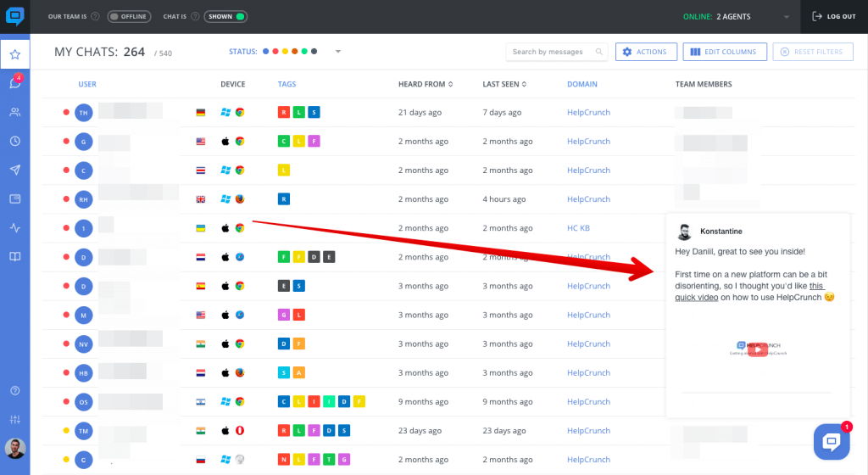
Task: Click help icon next to Chat Is
Action: (195, 17)
